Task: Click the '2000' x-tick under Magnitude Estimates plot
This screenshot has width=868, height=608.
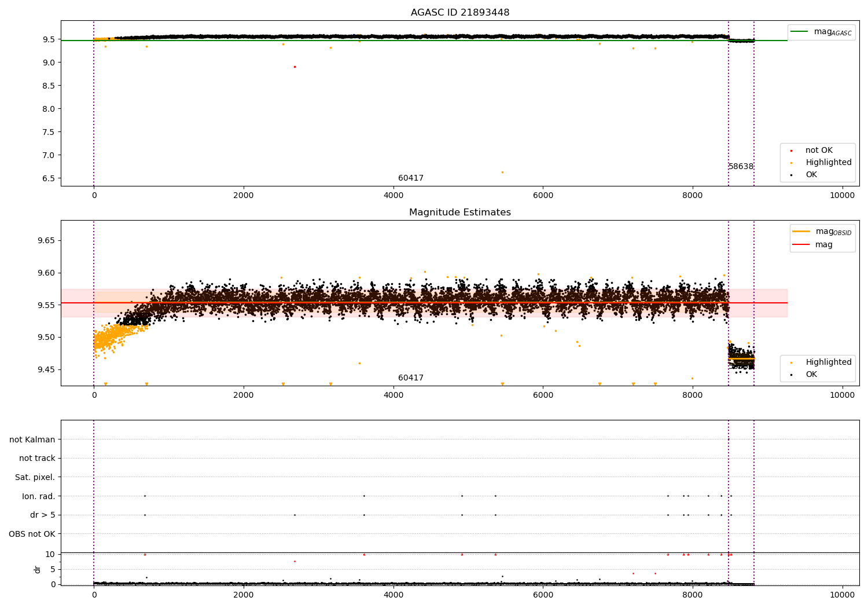Action: click(244, 395)
